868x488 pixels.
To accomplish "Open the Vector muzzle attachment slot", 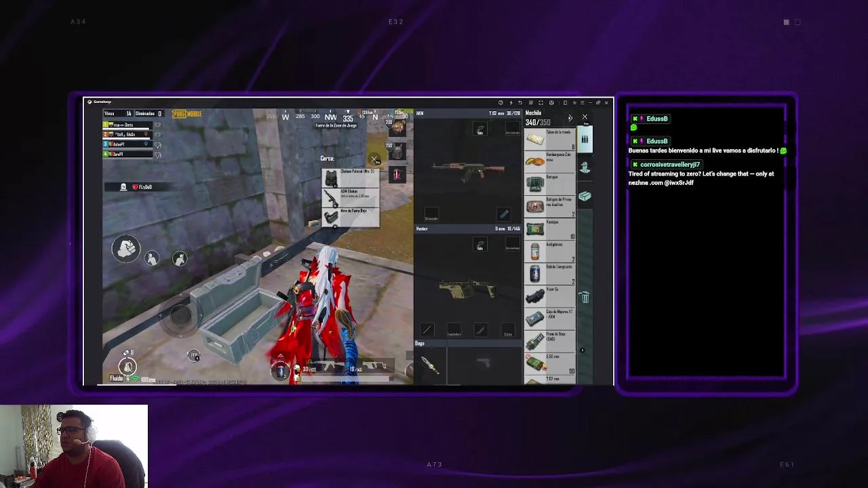I will pyautogui.click(x=427, y=330).
